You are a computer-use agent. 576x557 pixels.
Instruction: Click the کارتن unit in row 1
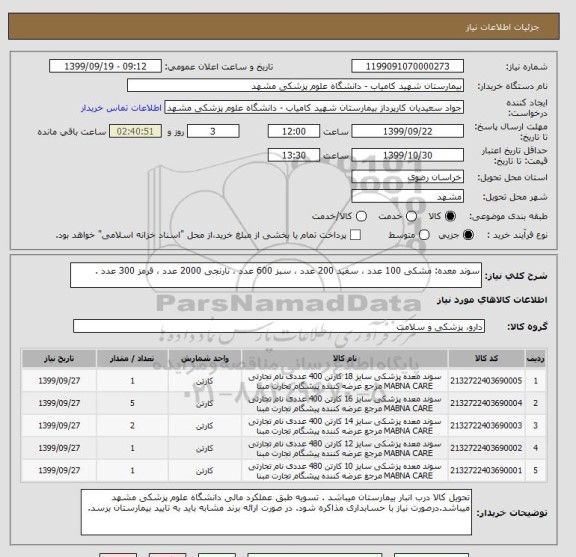point(205,381)
